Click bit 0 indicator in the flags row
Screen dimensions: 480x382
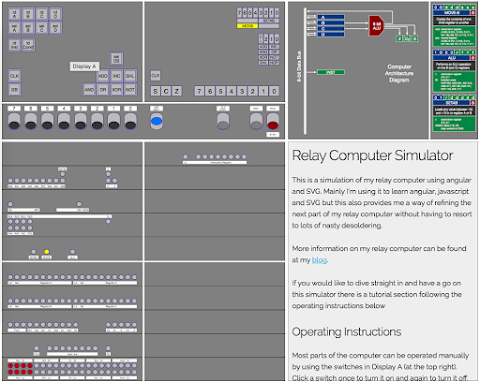[x=274, y=91]
